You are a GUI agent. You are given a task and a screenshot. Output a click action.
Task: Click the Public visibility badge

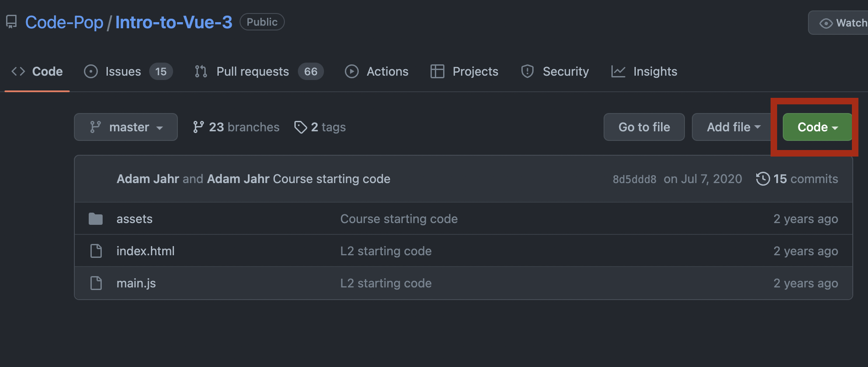point(262,22)
